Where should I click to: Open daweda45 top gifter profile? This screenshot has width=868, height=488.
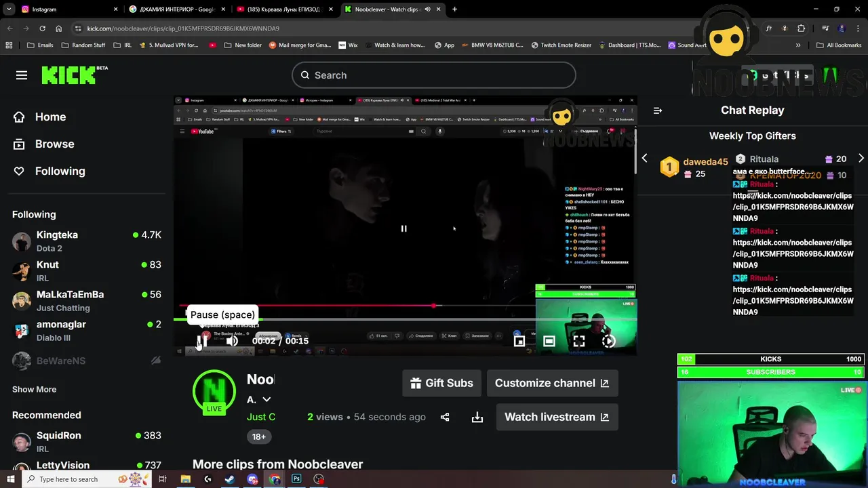[705, 162]
